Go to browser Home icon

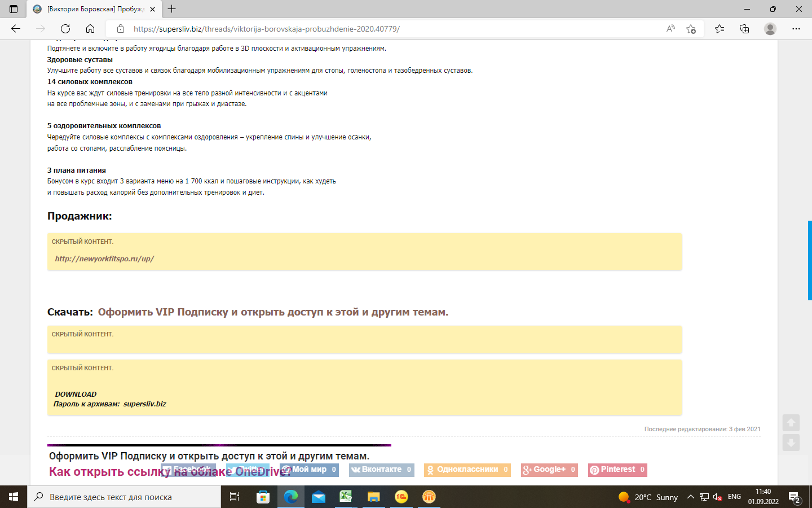tap(90, 29)
